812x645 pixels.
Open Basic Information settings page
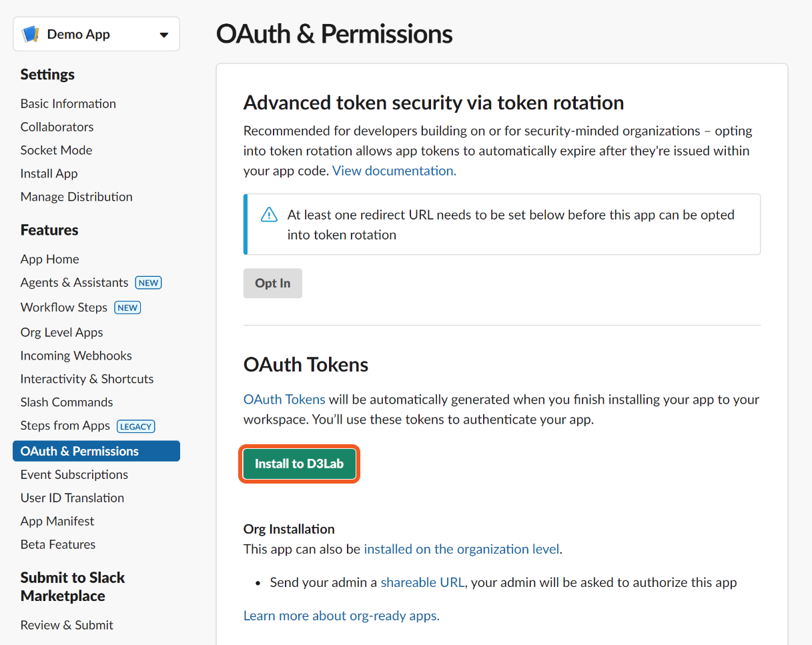[68, 103]
